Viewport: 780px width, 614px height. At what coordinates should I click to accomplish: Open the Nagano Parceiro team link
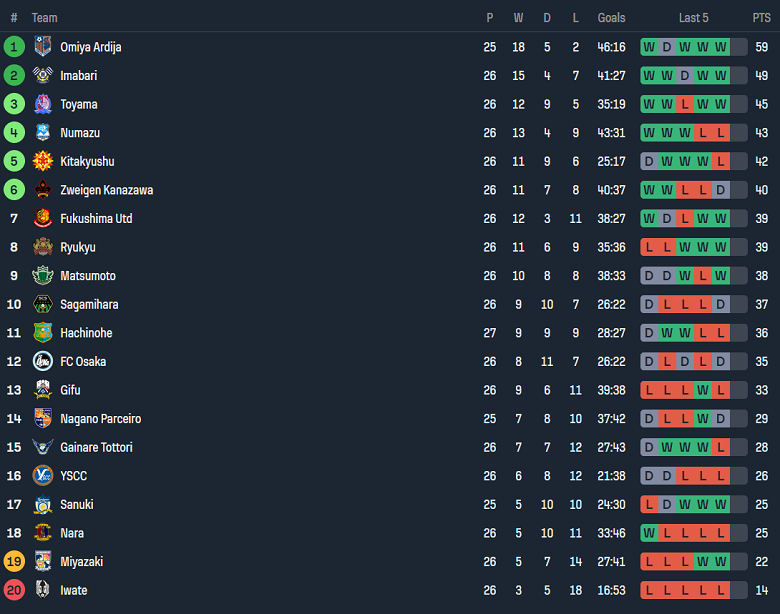(100, 419)
